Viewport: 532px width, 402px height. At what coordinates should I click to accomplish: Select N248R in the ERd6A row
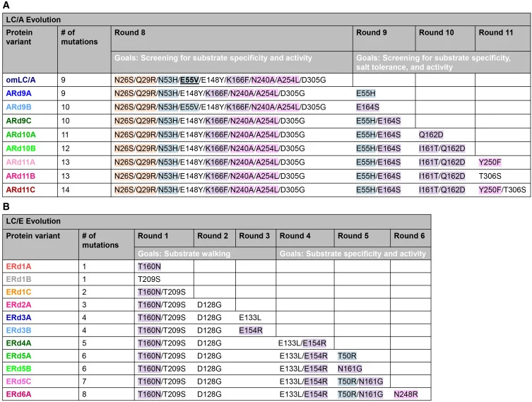[x=406, y=394]
